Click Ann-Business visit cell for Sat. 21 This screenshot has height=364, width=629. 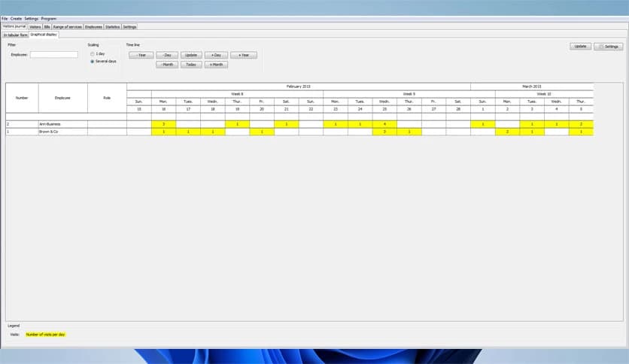pyautogui.click(x=287, y=124)
